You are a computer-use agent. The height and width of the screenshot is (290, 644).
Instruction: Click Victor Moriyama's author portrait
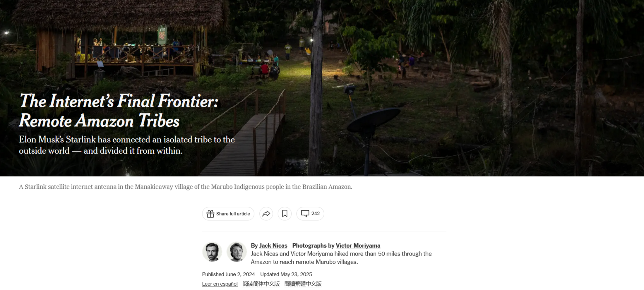click(x=237, y=252)
